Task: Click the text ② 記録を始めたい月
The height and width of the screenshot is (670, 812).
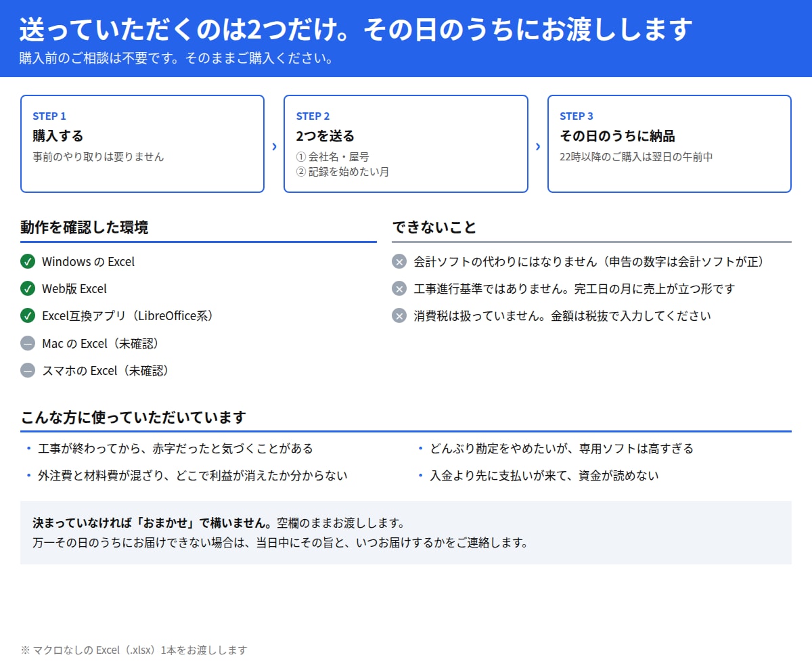Action: tap(342, 171)
